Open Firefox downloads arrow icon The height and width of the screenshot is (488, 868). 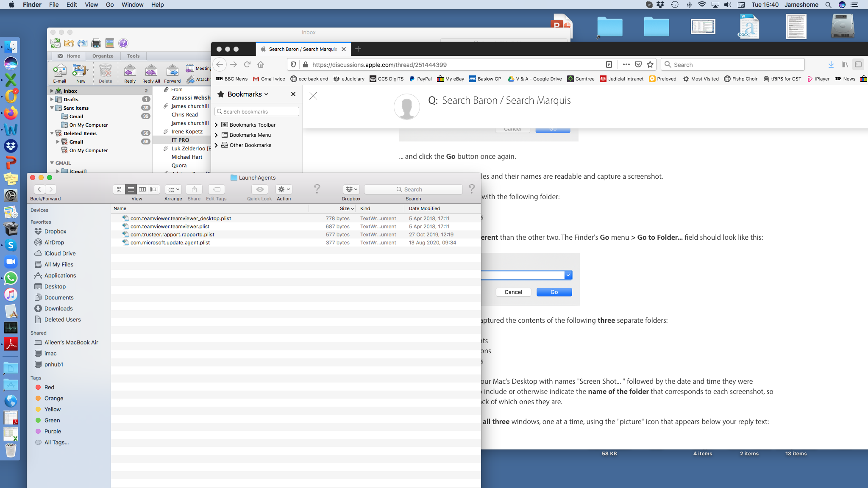click(831, 64)
